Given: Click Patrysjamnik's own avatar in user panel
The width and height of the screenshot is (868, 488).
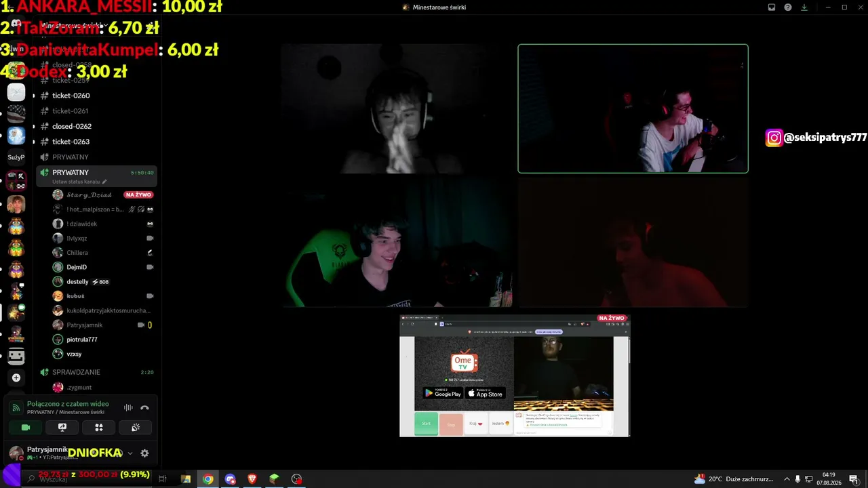Looking at the screenshot, I should [16, 453].
